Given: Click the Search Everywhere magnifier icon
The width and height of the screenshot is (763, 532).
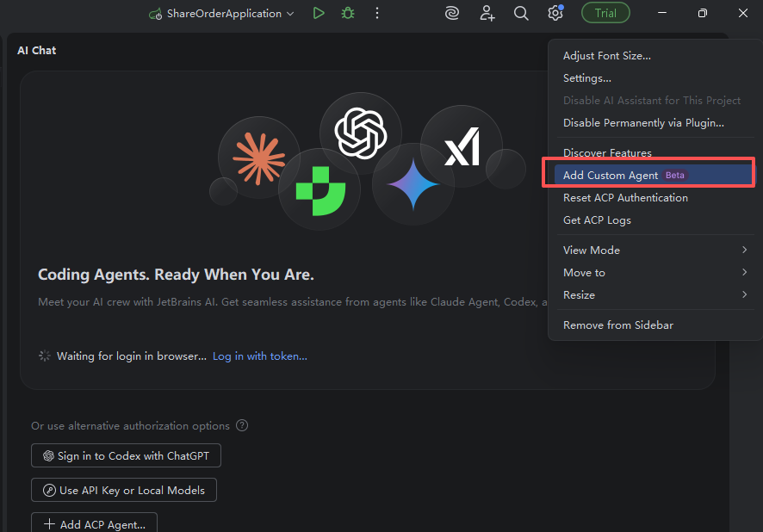Looking at the screenshot, I should (521, 13).
